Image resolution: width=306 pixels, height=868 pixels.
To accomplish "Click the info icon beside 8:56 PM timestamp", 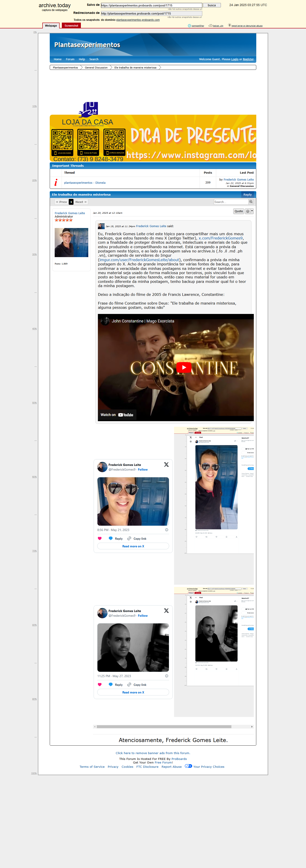I will [x=167, y=530].
